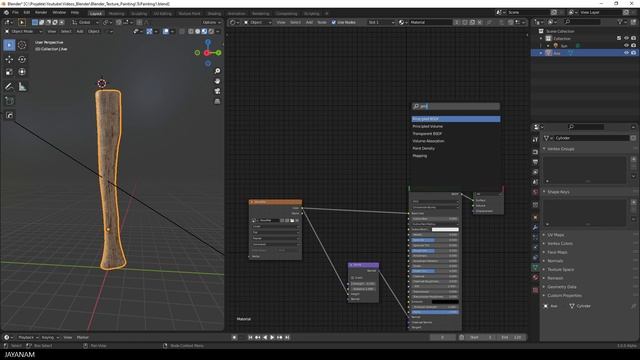640x360 pixels.
Task: Expand the UV Maps panel
Action: click(555, 235)
